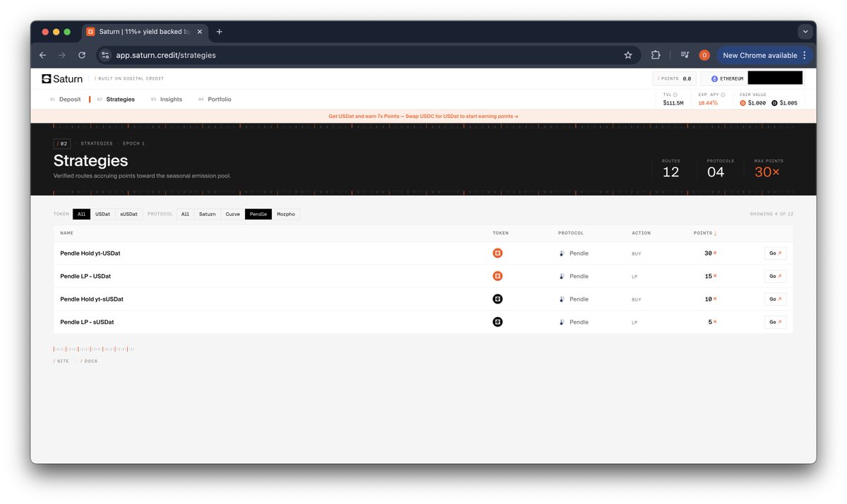Select token filter All

[x=81, y=214]
